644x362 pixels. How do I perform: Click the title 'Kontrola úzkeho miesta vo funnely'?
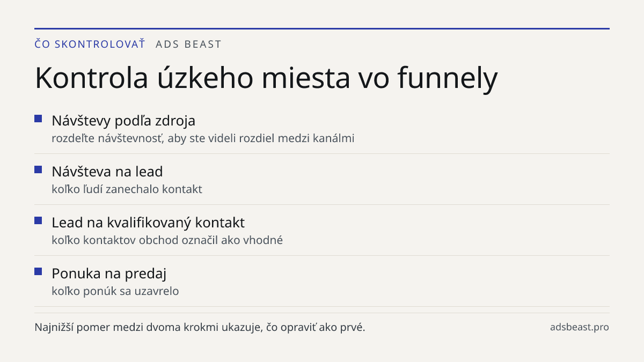point(266,78)
